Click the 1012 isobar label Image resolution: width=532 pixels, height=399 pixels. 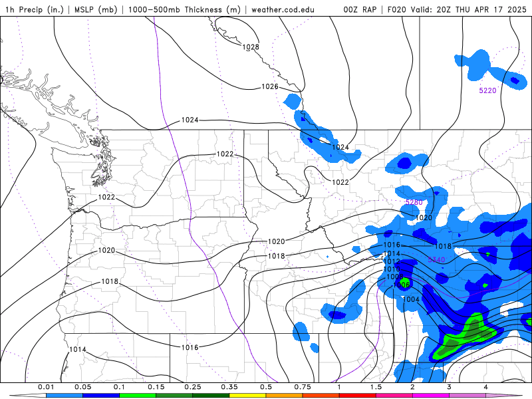tap(392, 261)
